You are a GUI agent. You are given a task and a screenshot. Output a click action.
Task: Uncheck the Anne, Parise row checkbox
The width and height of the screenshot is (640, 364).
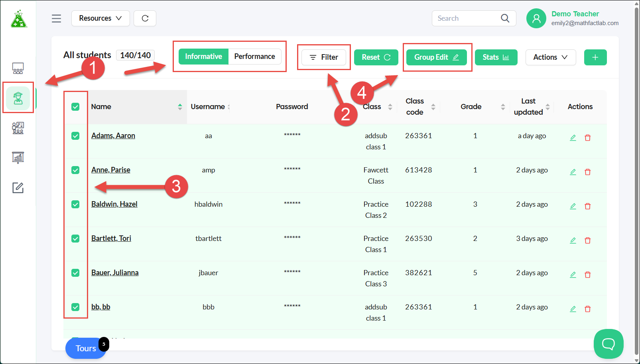tap(75, 170)
